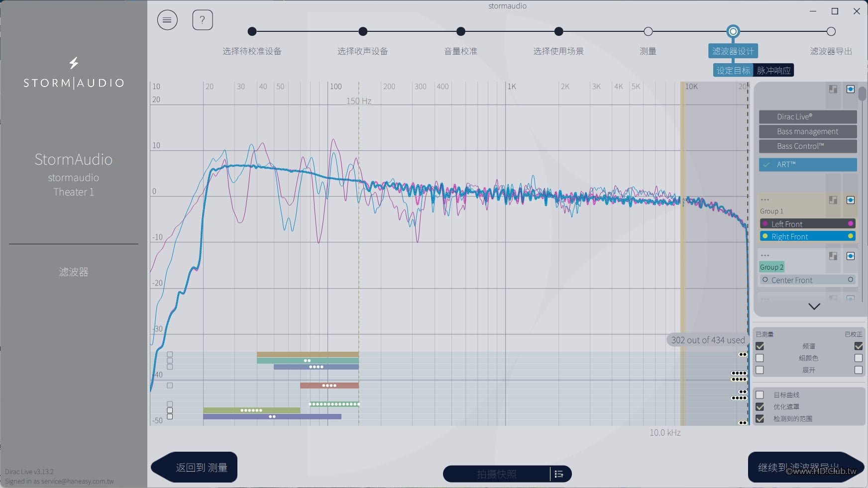Image resolution: width=868 pixels, height=488 pixels.
Task: Click measured-view icon at top of channel panel
Action: (833, 89)
